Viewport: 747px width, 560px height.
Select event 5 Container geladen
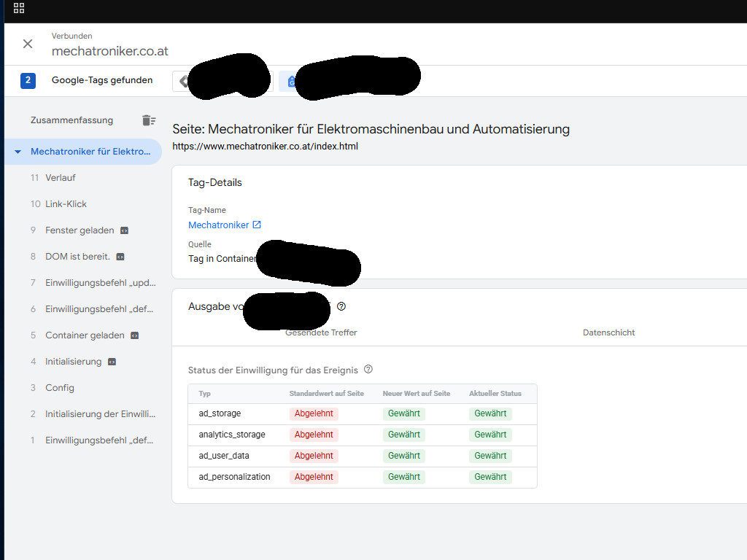click(83, 335)
